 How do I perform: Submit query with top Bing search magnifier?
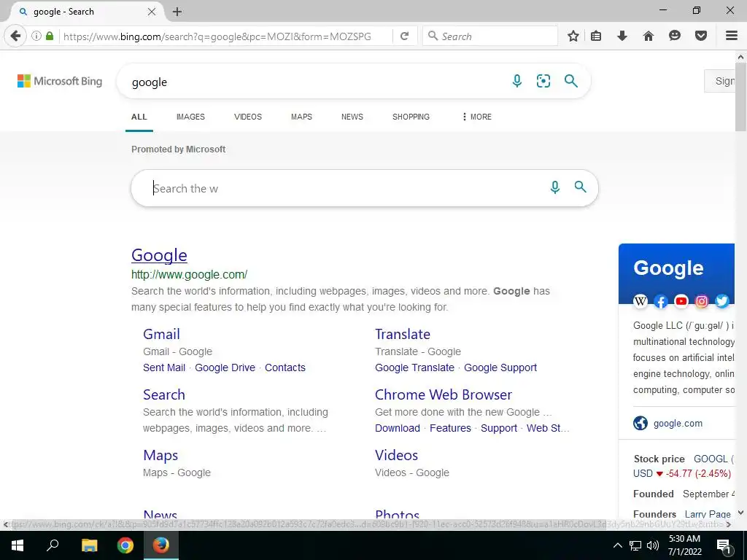570,81
